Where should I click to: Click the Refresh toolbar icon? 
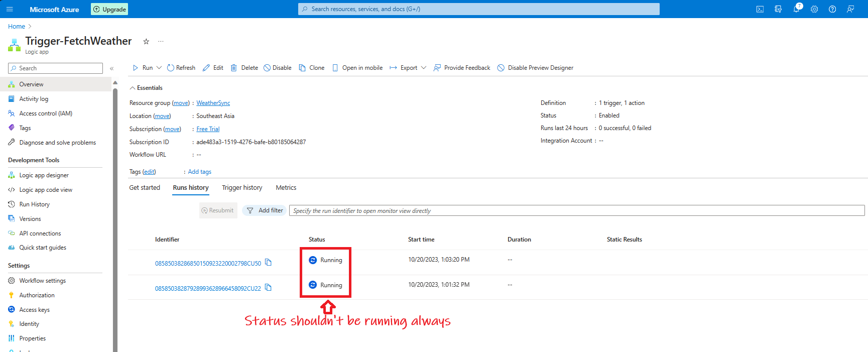pyautogui.click(x=171, y=68)
